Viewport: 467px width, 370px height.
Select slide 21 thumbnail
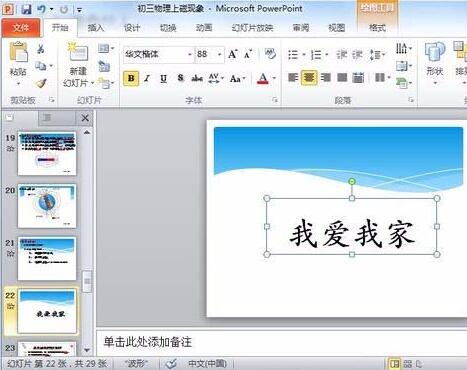click(47, 259)
